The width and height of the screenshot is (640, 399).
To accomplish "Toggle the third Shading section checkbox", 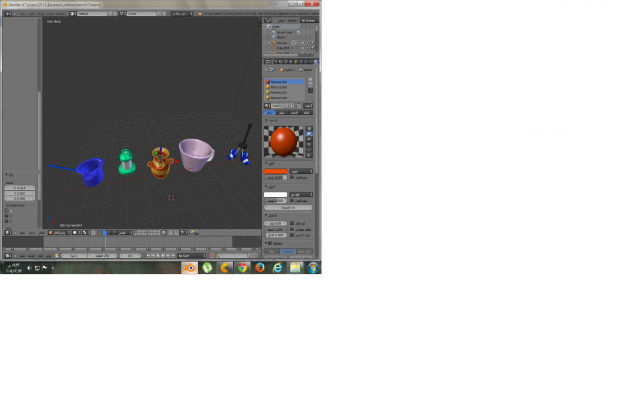I will click(292, 235).
